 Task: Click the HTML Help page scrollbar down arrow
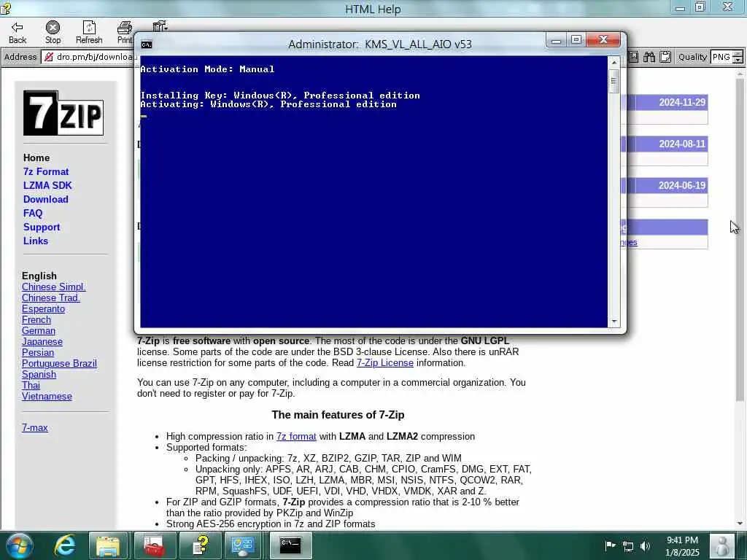(x=740, y=524)
